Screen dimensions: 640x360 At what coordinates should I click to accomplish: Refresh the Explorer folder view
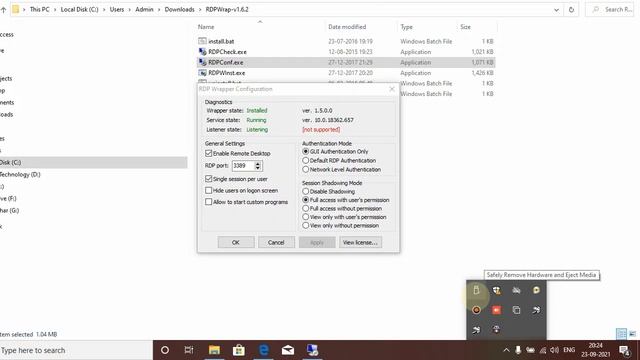pyautogui.click(x=571, y=9)
